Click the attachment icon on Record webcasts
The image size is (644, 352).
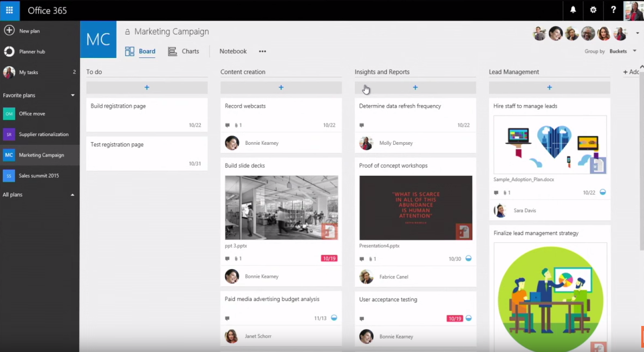[x=236, y=125]
